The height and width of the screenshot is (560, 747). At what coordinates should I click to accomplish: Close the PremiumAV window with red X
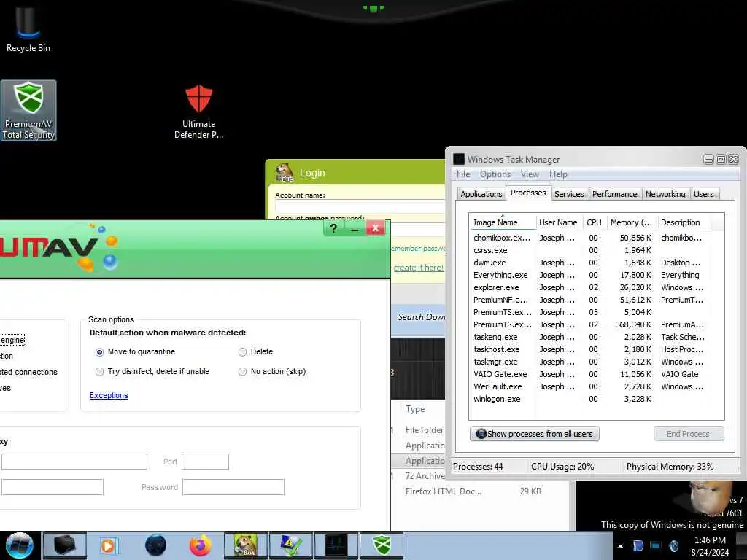376,228
